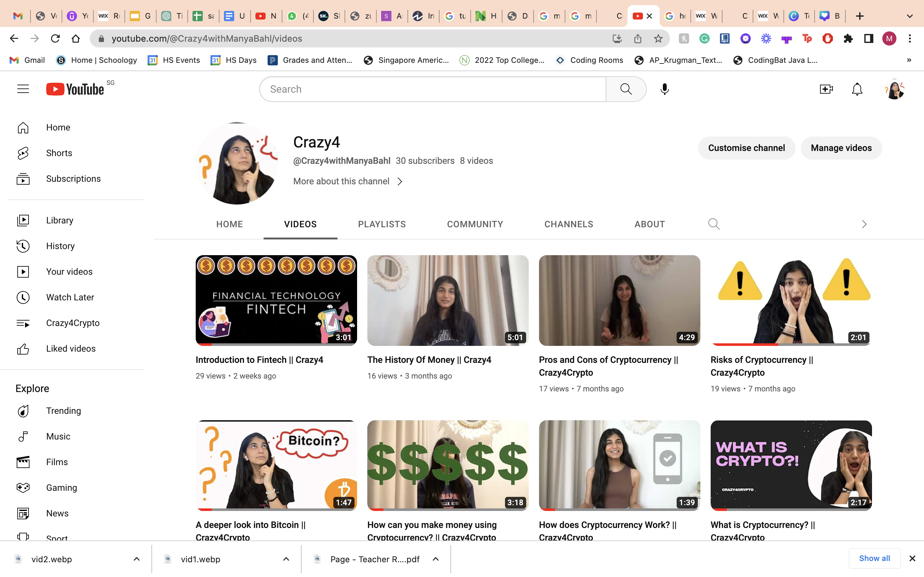This screenshot has width=924, height=577.
Task: Open the notifications bell
Action: [857, 89]
